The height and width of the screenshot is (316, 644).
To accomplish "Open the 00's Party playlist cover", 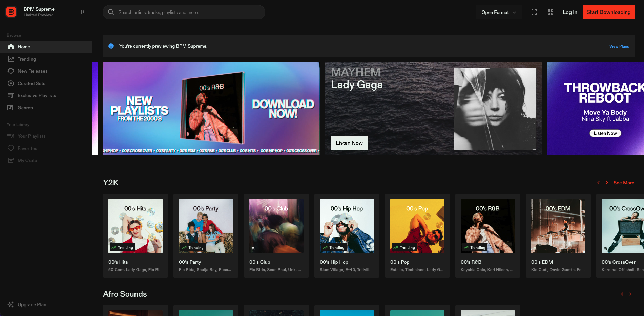I will 206,226.
